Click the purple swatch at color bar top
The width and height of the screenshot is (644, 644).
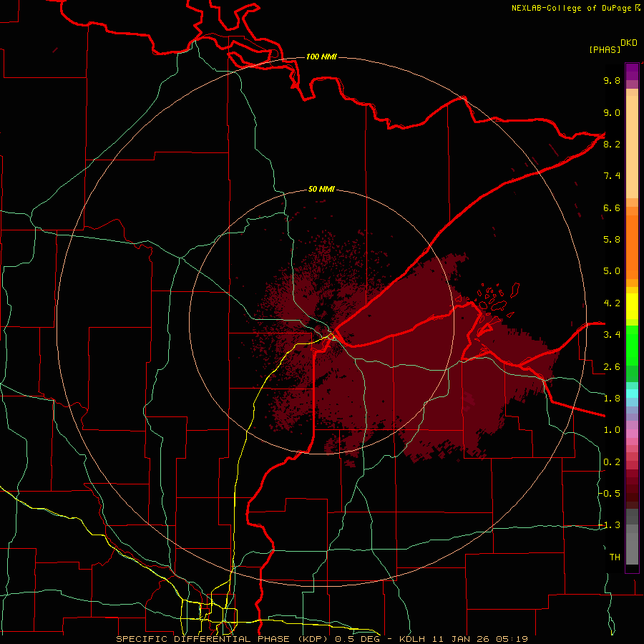[632, 72]
